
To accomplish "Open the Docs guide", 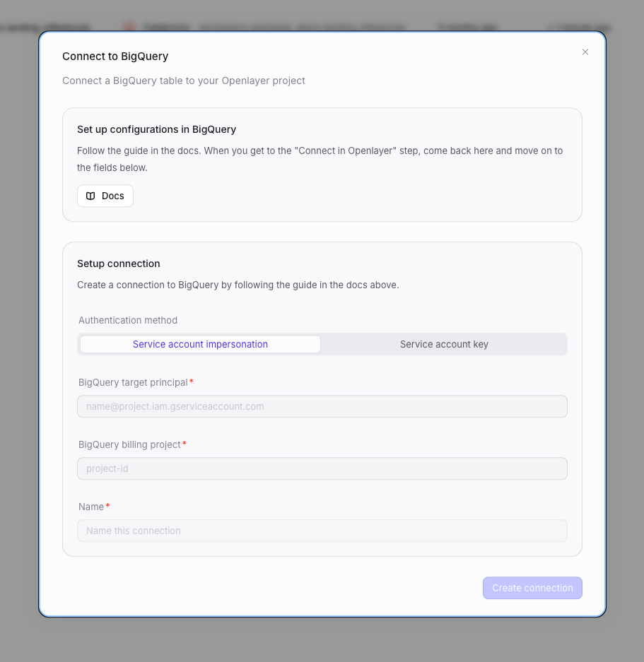I will 105,196.
